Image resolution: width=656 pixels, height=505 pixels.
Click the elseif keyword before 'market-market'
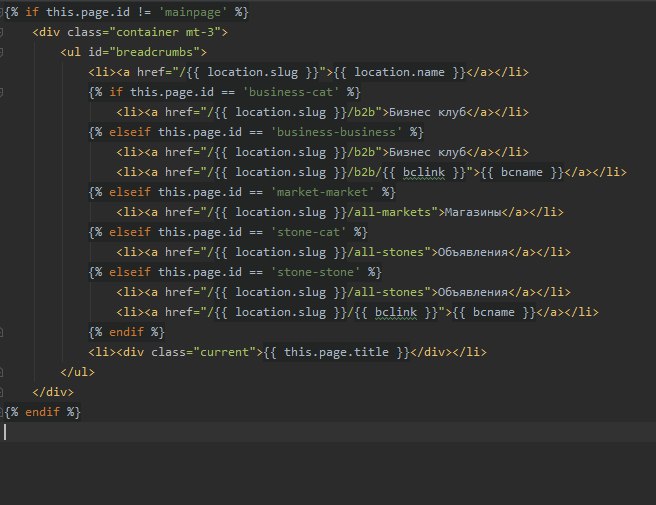point(130,192)
